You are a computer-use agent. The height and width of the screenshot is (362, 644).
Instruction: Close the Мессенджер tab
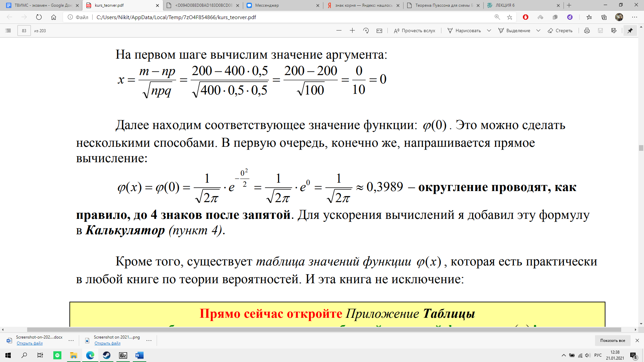click(318, 5)
